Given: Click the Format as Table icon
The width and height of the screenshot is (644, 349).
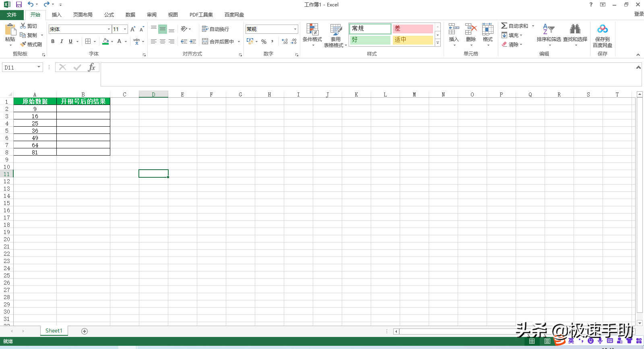Looking at the screenshot, I should (x=336, y=29).
